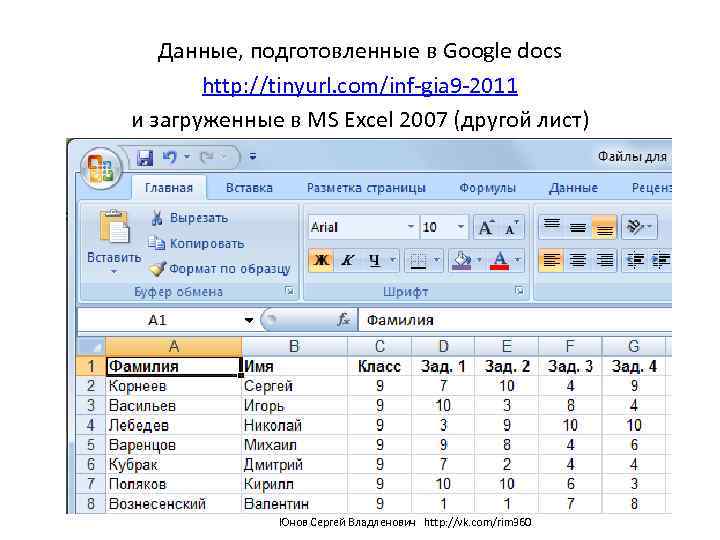Screen dimensions: 720x540
Task: Open Буфер обмена dialog launcher
Action: [290, 291]
